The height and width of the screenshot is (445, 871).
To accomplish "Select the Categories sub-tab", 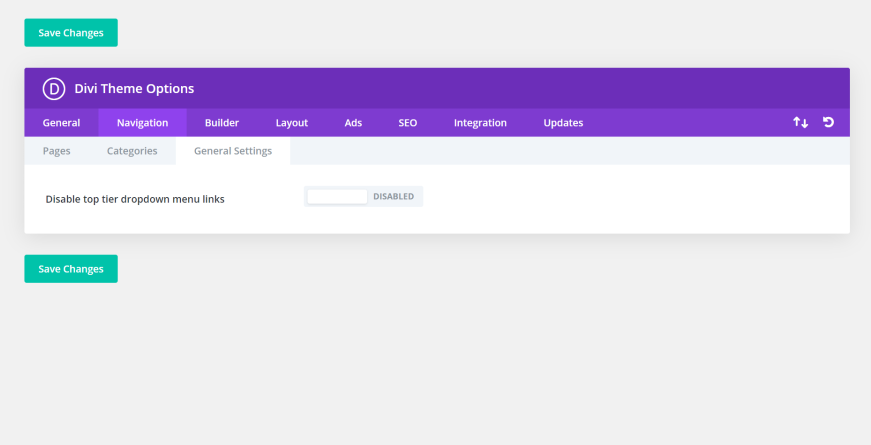I will [132, 151].
